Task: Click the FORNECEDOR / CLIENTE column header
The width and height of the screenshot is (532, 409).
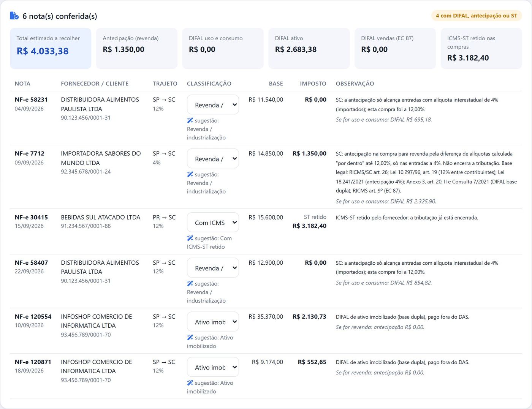Action: tap(95, 84)
